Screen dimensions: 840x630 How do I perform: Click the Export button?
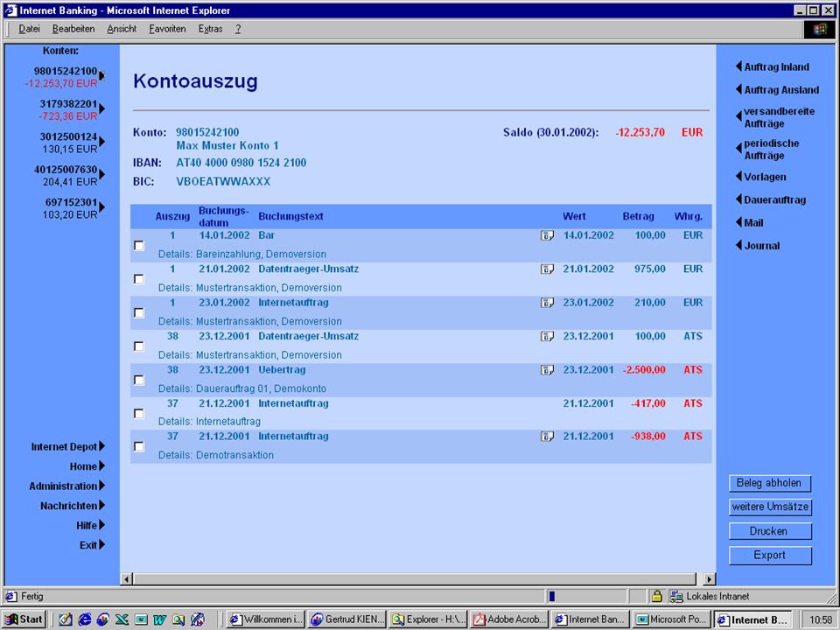tap(770, 555)
